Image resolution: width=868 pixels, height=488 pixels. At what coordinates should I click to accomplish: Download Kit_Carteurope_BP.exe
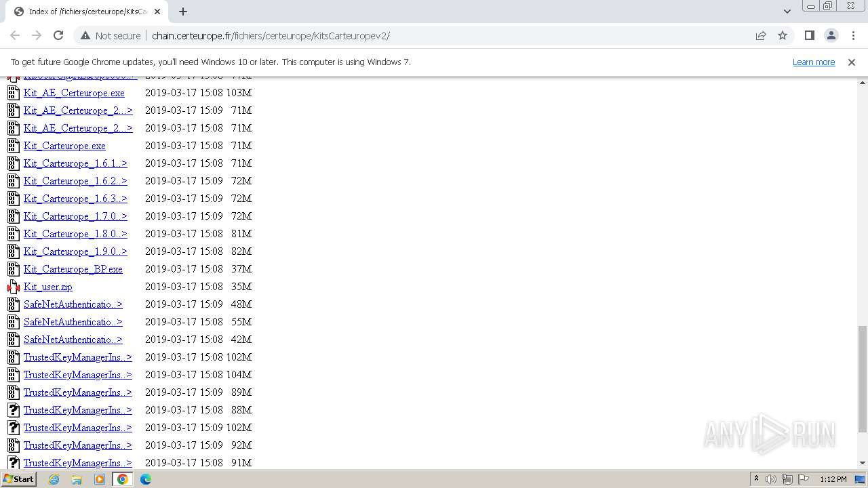click(x=73, y=269)
